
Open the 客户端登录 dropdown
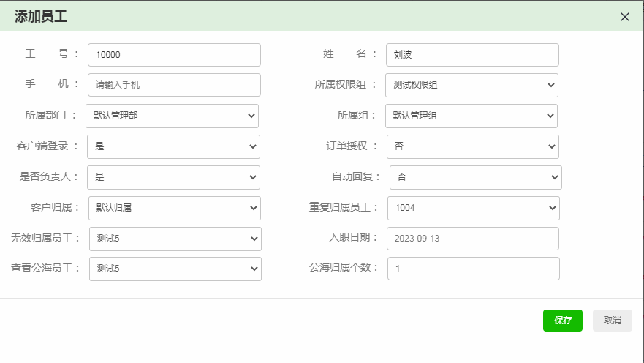coord(173,146)
